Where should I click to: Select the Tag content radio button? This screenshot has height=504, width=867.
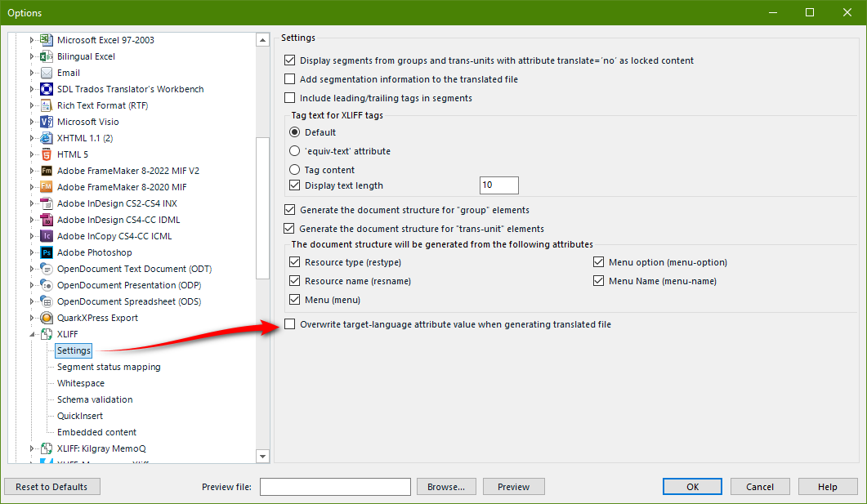tap(295, 170)
